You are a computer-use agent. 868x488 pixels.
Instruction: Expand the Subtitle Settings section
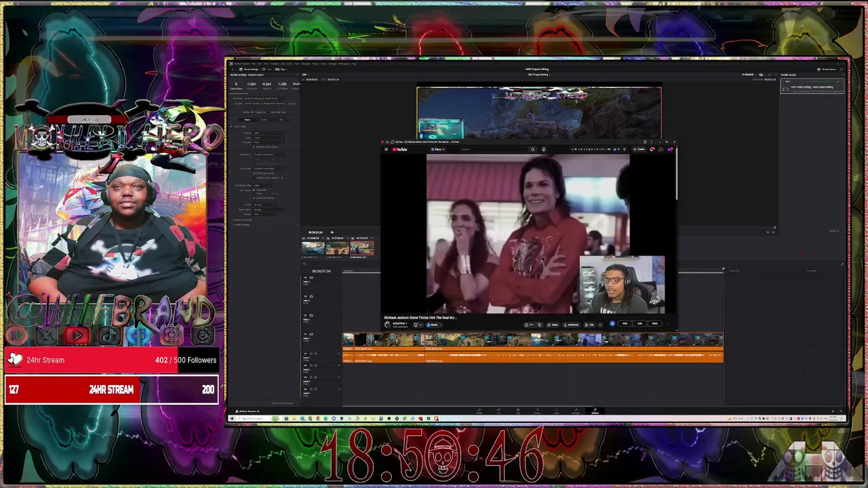point(241,224)
